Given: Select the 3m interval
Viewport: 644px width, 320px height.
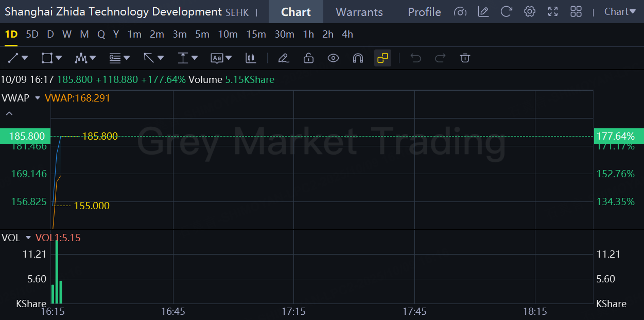Looking at the screenshot, I should point(180,35).
